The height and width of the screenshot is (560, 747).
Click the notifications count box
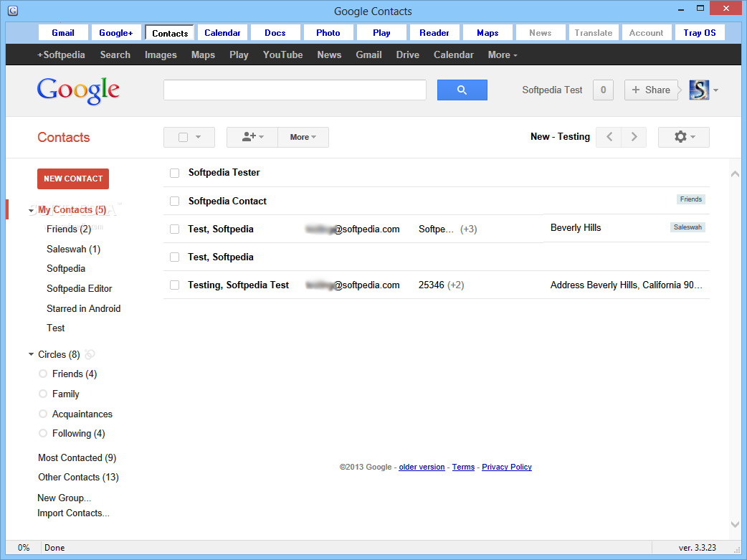click(x=603, y=90)
